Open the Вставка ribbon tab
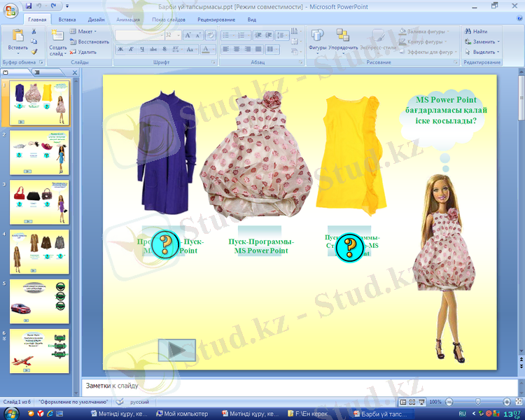The height and width of the screenshot is (420, 525). coord(67,20)
